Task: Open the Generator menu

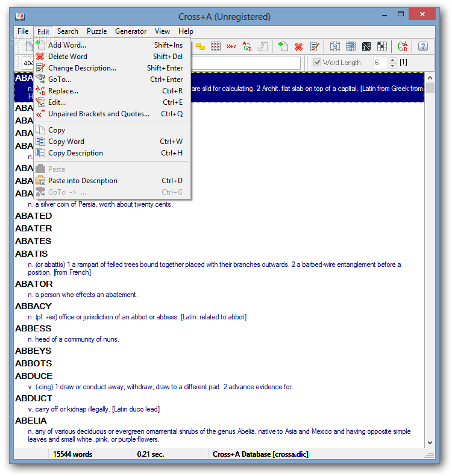Action: pos(131,31)
